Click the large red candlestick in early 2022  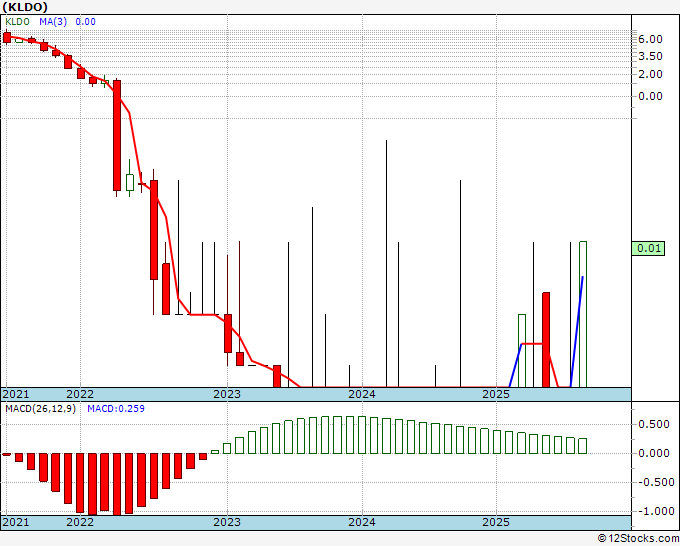117,135
